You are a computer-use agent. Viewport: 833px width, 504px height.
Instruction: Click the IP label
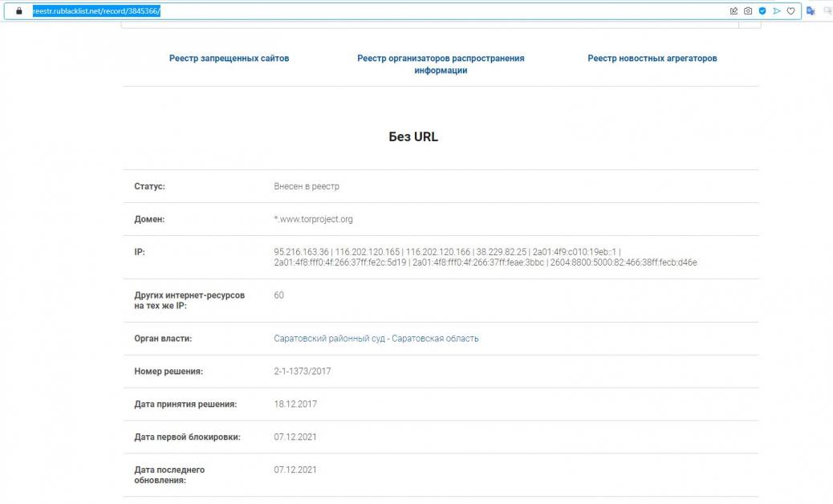(x=139, y=252)
